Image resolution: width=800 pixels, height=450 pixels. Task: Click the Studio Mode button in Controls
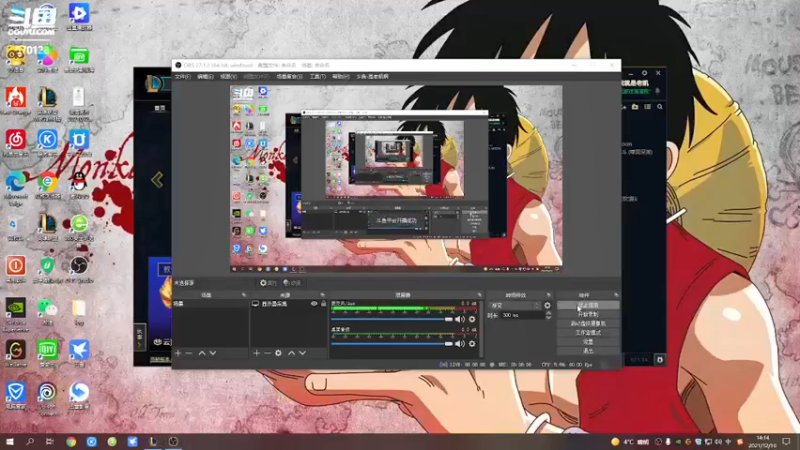pos(588,333)
